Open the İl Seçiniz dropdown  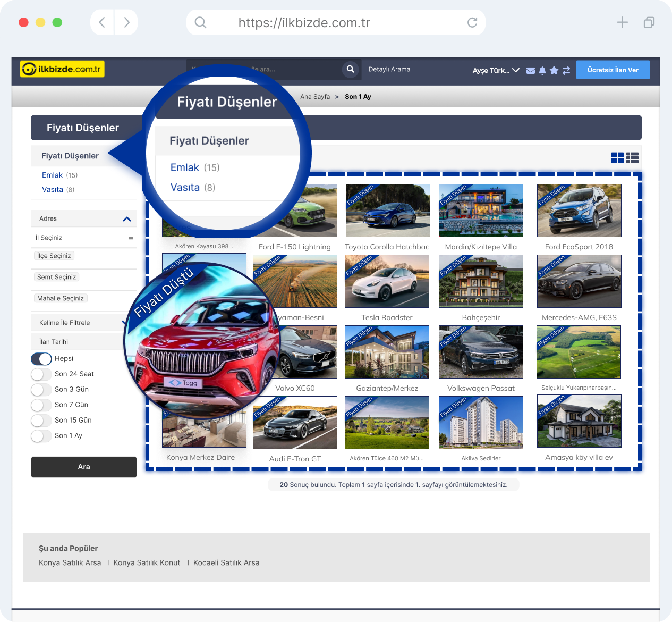[x=84, y=238]
